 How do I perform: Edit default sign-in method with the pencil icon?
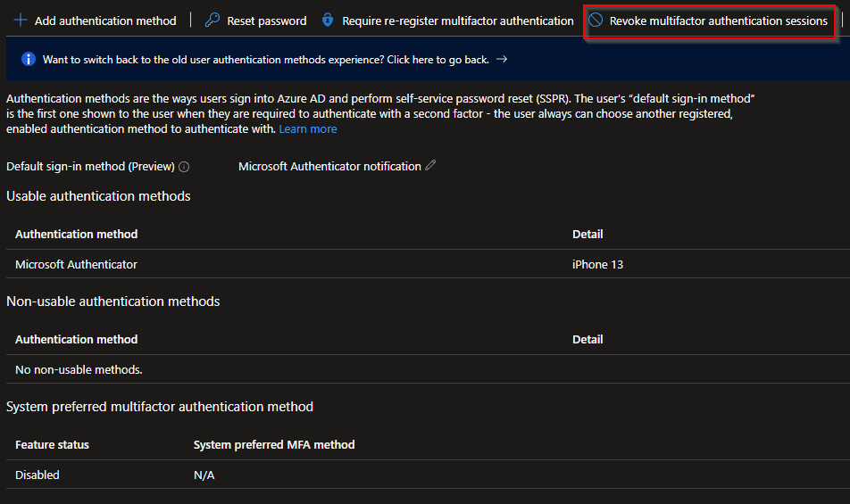[430, 165]
